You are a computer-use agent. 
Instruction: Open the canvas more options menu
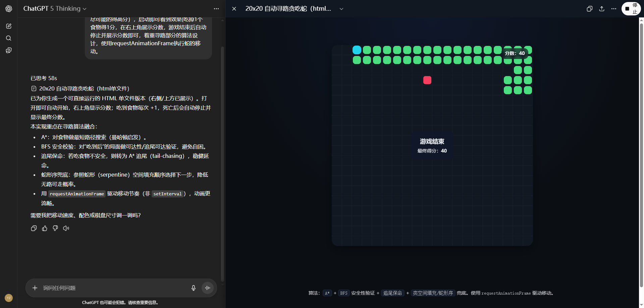point(613,9)
